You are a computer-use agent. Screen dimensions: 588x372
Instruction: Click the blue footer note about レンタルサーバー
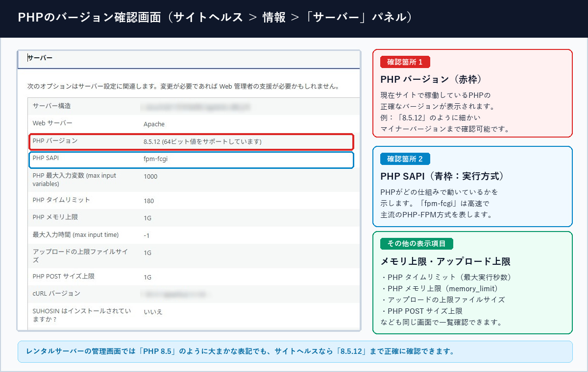[295, 351]
